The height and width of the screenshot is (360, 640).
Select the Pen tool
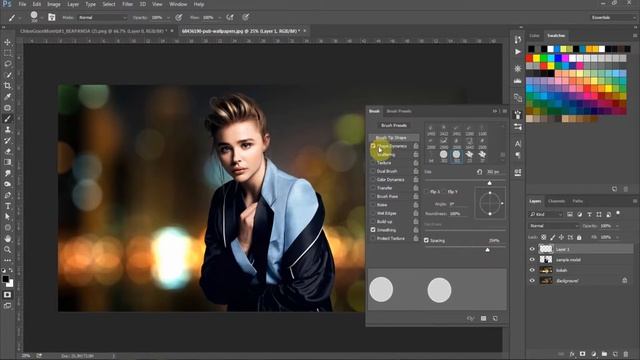(x=7, y=195)
